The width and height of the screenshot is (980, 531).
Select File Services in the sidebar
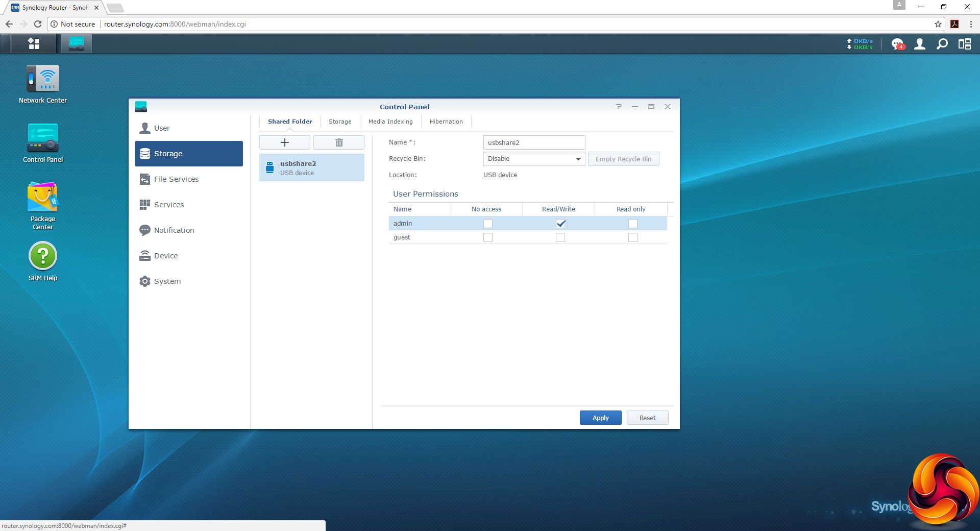pyautogui.click(x=176, y=179)
